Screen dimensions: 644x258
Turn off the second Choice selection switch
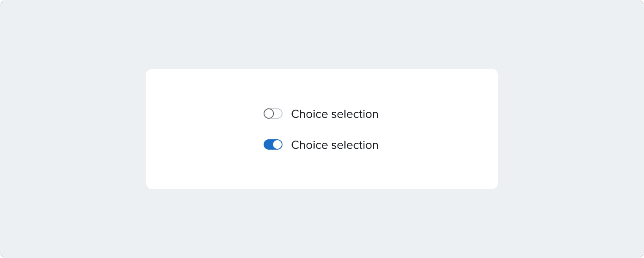[273, 145]
